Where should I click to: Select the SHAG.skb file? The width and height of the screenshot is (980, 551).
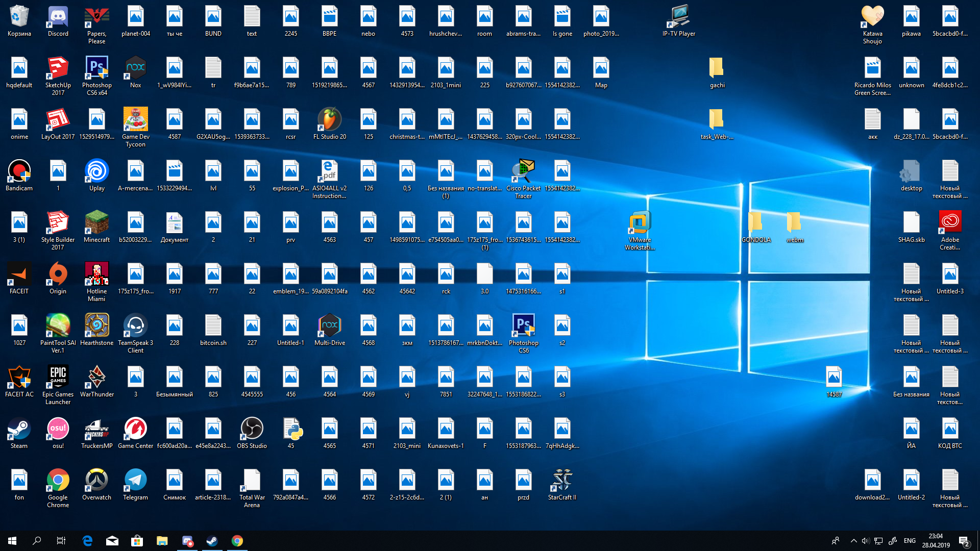(912, 228)
